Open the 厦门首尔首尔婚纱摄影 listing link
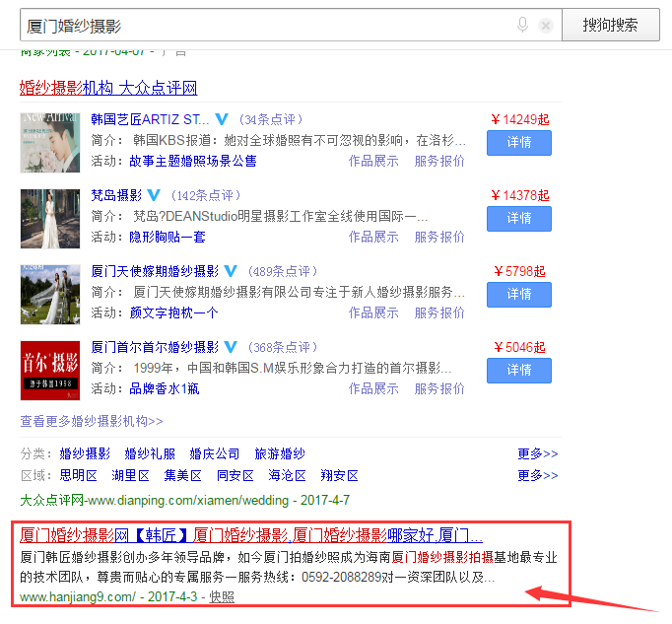The height and width of the screenshot is (624, 672). pos(155,347)
